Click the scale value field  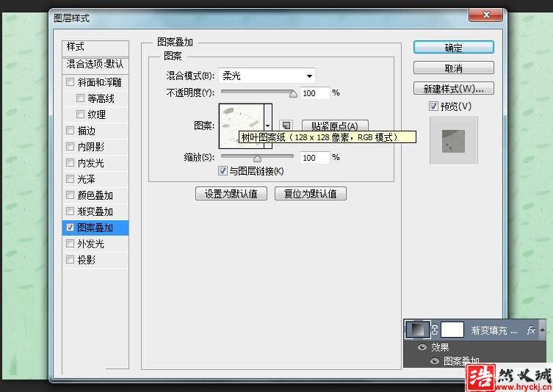tap(314, 158)
